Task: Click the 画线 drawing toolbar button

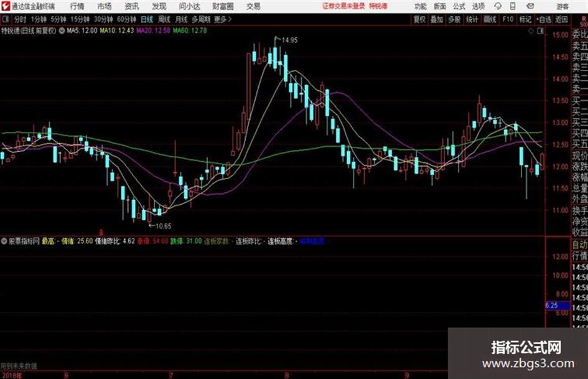Action: [490, 19]
